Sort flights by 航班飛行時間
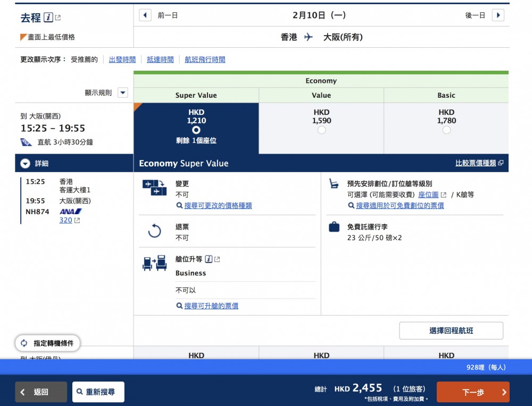 tap(205, 60)
